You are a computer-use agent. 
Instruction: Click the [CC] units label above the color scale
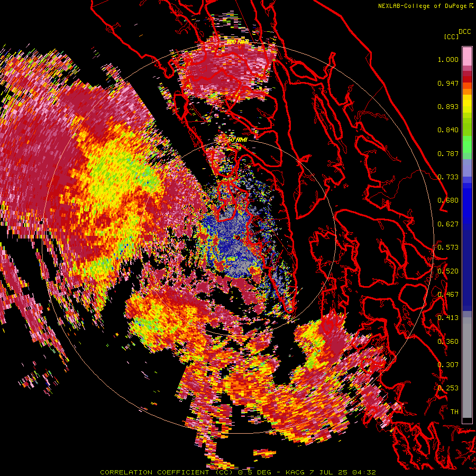(x=451, y=36)
